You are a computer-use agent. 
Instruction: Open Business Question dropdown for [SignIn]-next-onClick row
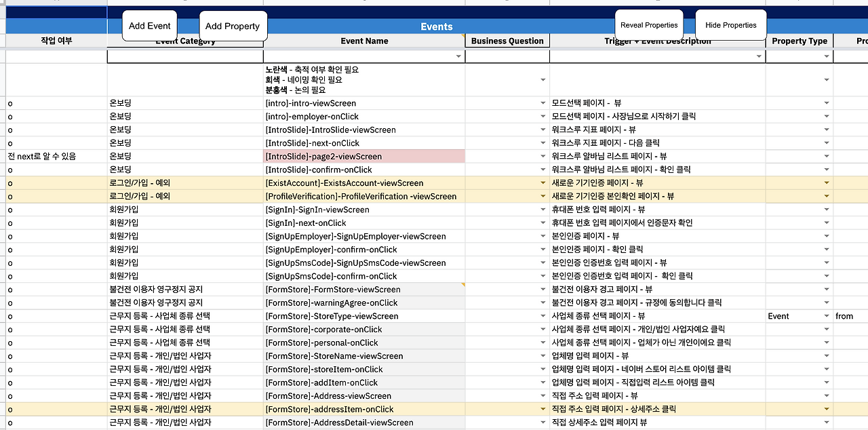(x=542, y=223)
